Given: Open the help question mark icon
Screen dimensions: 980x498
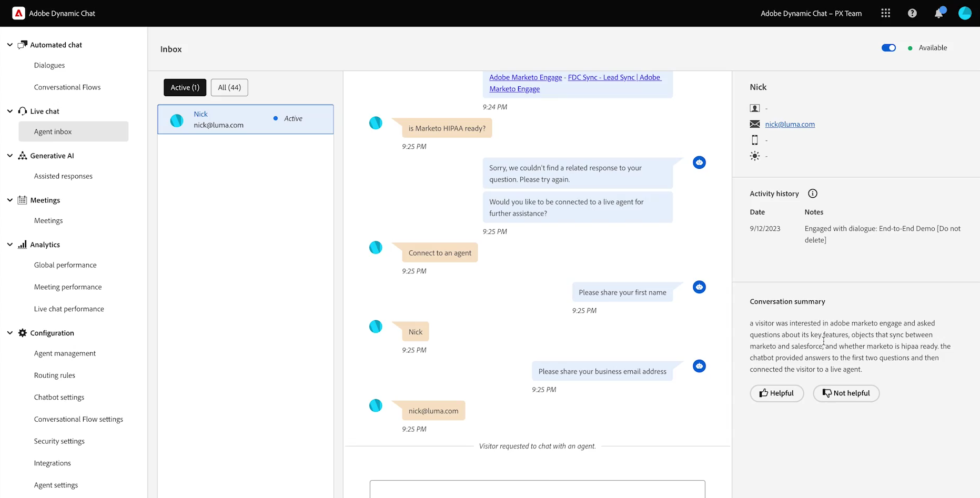Looking at the screenshot, I should pyautogui.click(x=912, y=13).
